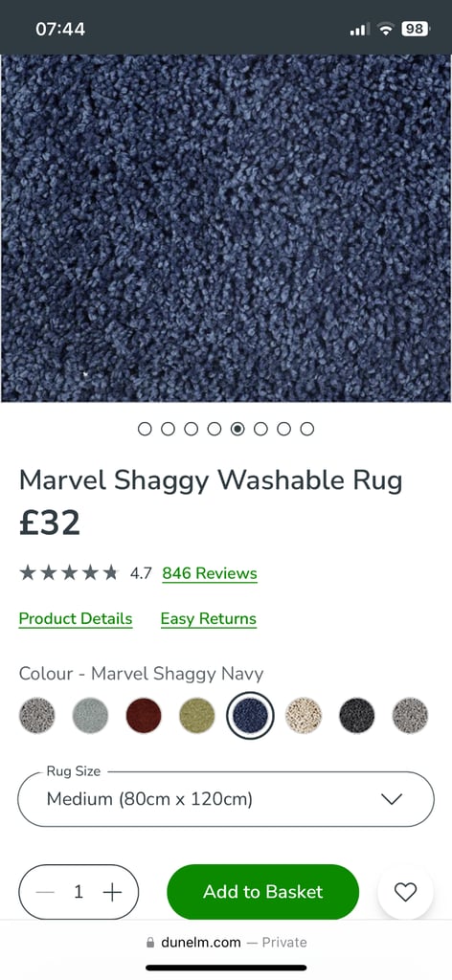Tap the Wi-Fi icon in status bar
The width and height of the screenshot is (452, 980).
[386, 29]
